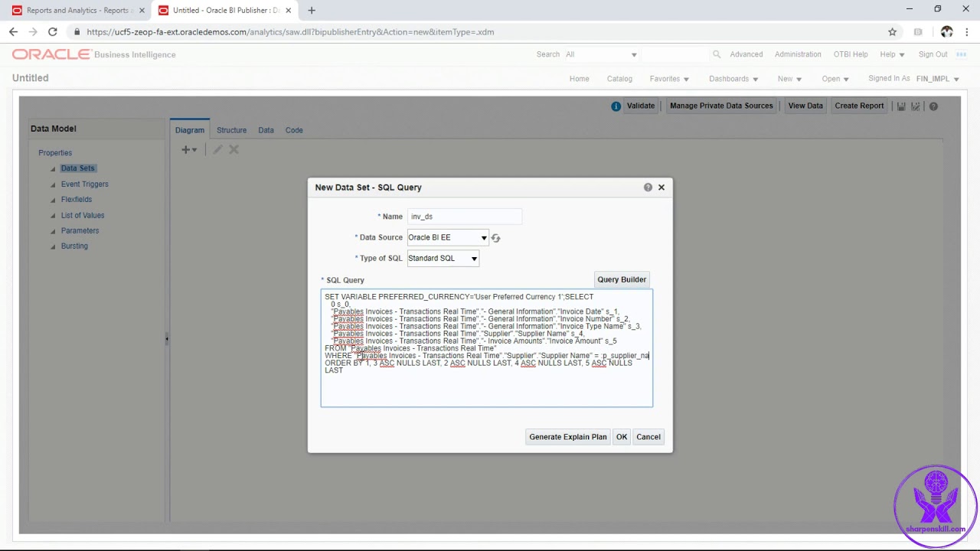Image resolution: width=980 pixels, height=551 pixels.
Task: Cancel the New Data Set dialog
Action: [648, 437]
